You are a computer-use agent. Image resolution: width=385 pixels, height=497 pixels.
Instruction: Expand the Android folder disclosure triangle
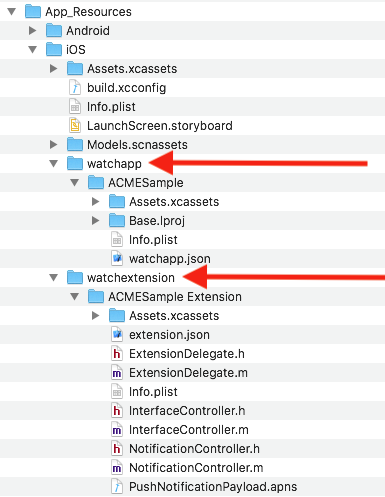[33, 31]
